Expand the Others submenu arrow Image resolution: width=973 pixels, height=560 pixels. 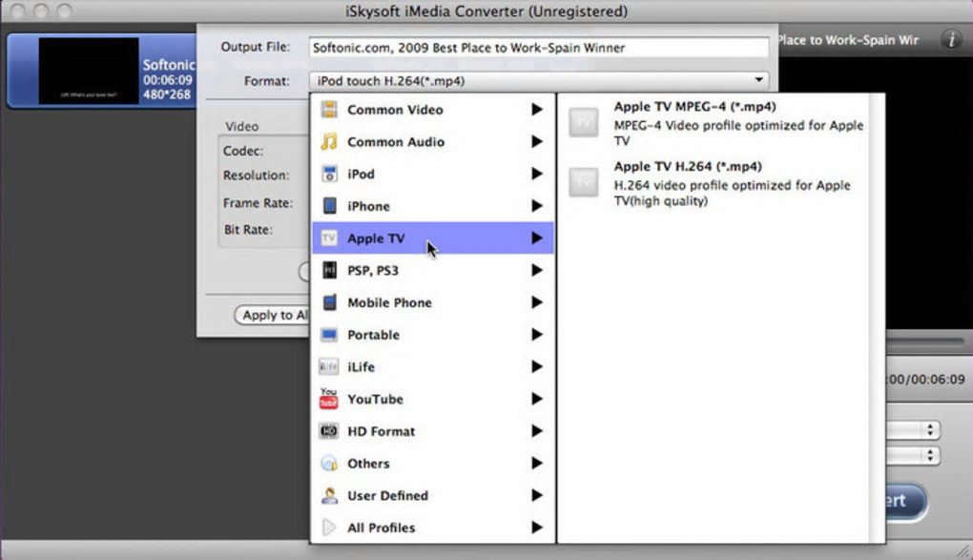click(x=537, y=463)
